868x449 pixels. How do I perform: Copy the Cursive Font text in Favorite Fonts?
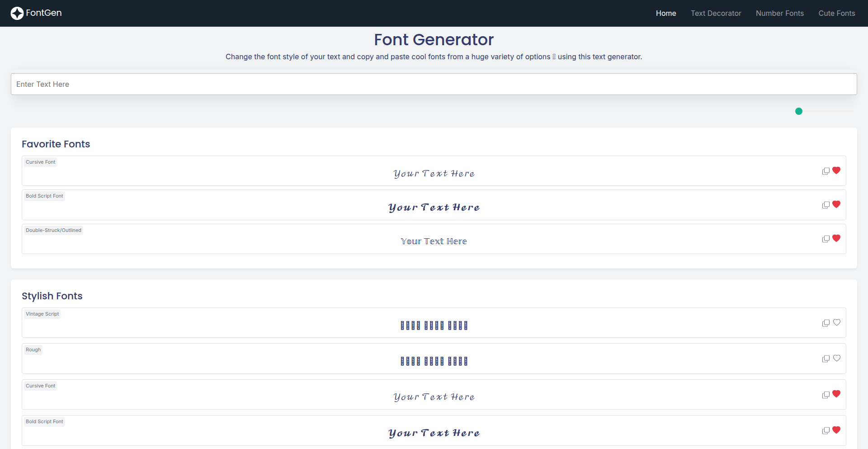point(826,171)
